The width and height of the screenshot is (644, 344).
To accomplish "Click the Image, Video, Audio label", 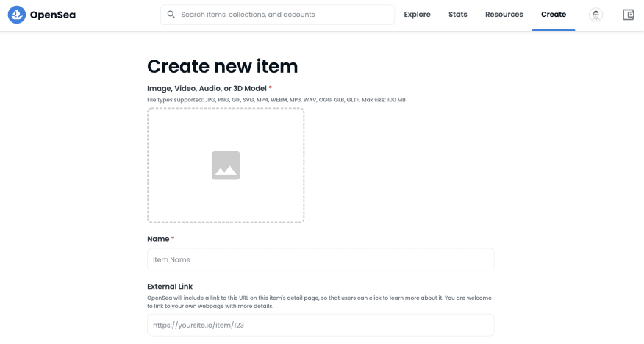I will pos(207,89).
